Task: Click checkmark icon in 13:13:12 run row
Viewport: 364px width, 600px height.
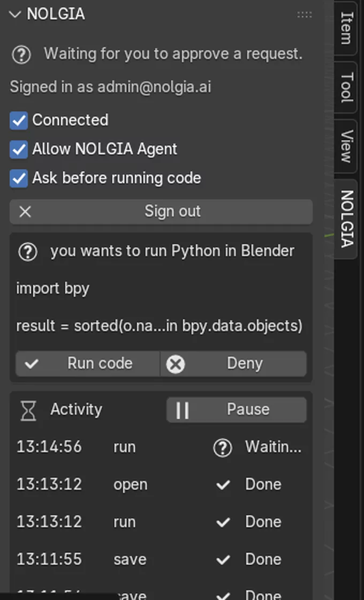Action: (223, 522)
